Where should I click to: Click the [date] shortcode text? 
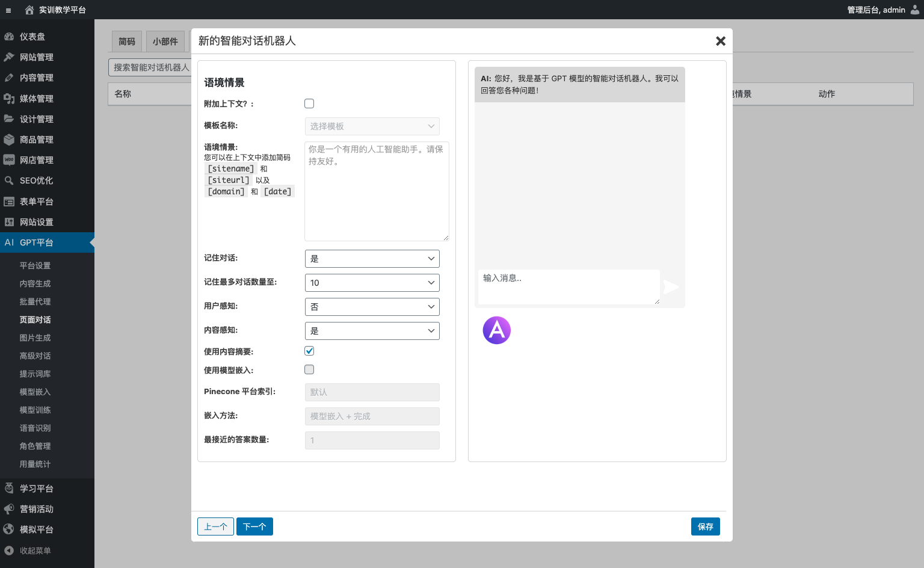pyautogui.click(x=278, y=191)
